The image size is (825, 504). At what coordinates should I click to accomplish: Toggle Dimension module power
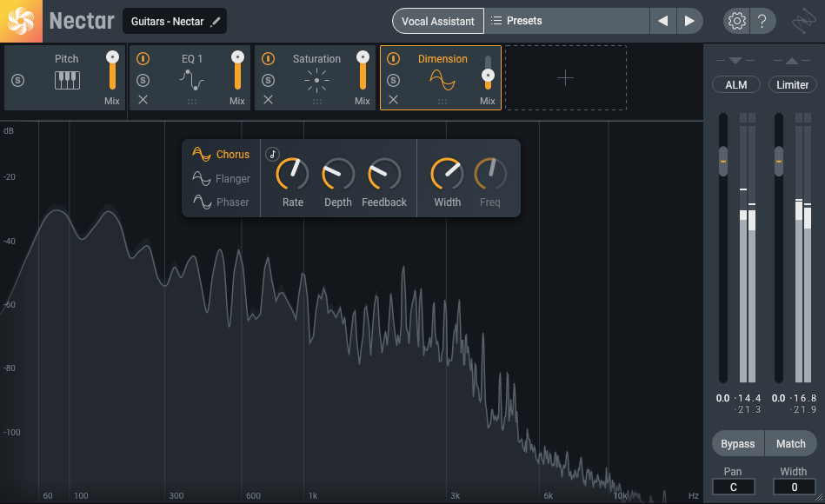pos(393,58)
